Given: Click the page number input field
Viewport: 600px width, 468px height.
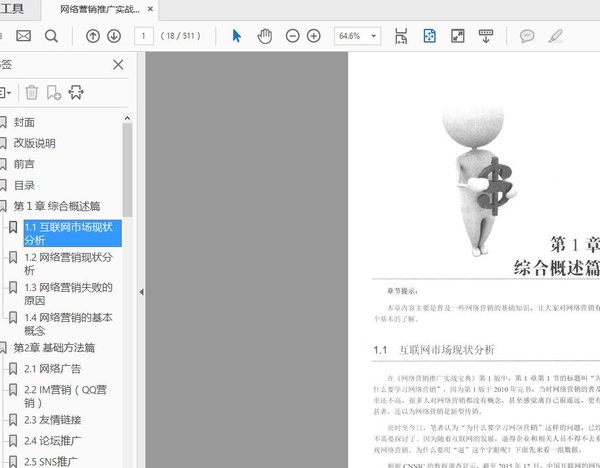Looking at the screenshot, I should tap(143, 36).
